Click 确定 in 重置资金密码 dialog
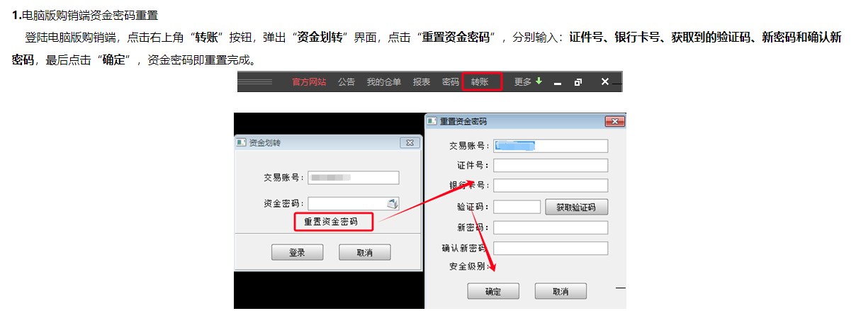Viewport: 868px width, 311px height. pyautogui.click(x=493, y=291)
